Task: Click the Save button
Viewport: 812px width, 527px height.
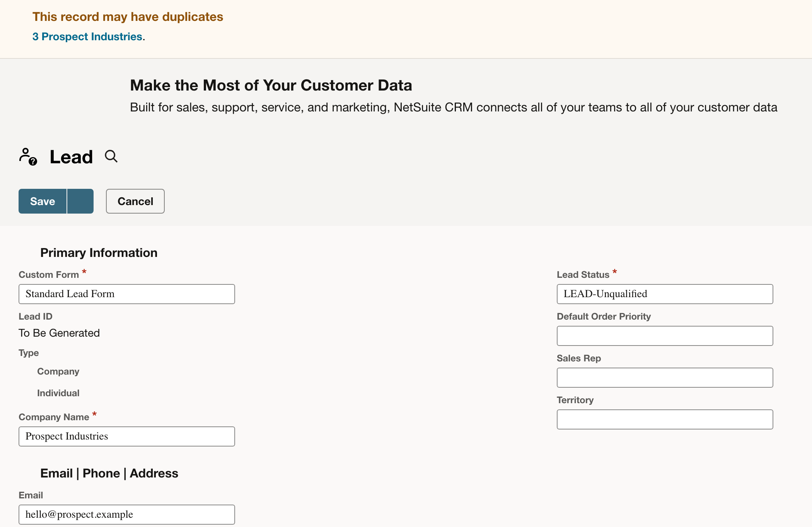Action: (x=43, y=201)
